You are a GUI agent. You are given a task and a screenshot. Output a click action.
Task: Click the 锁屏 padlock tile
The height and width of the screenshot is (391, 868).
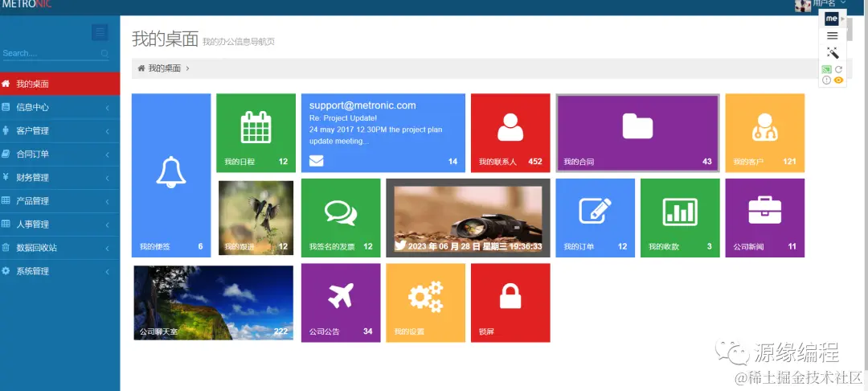tap(510, 303)
